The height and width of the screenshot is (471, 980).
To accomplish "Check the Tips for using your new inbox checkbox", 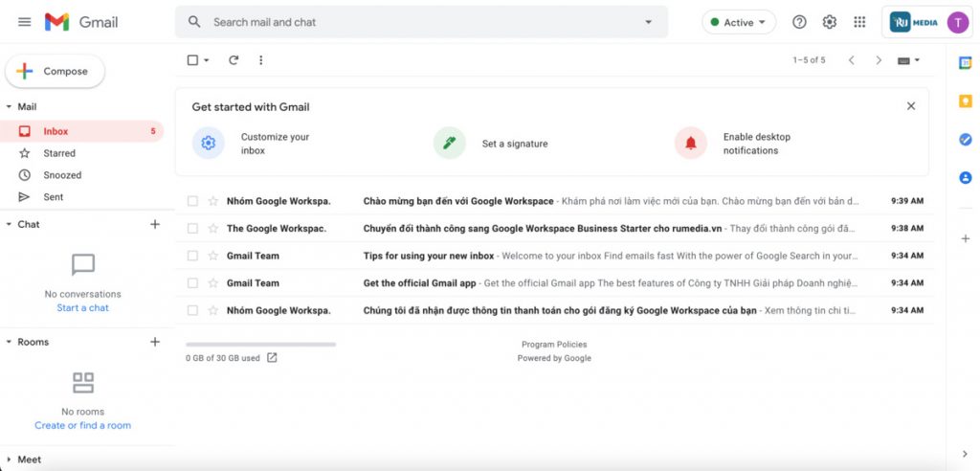I will coord(192,256).
